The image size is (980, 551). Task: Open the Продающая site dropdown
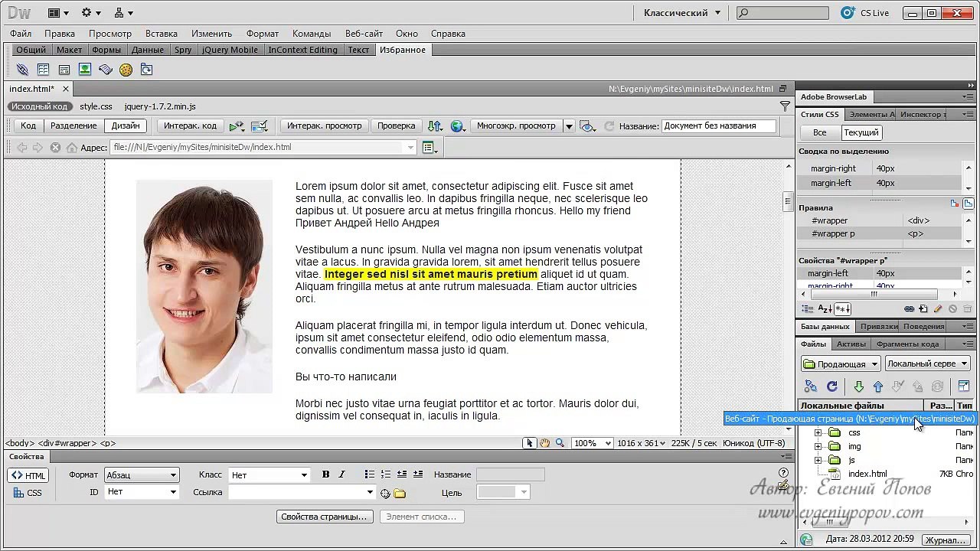(841, 364)
